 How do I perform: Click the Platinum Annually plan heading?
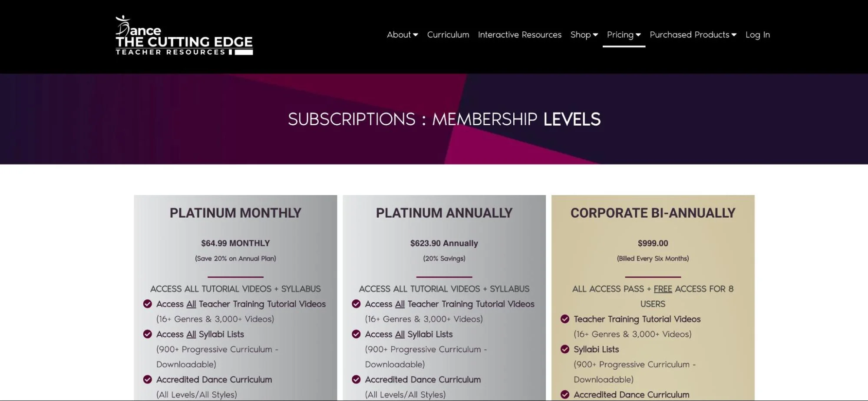click(444, 213)
